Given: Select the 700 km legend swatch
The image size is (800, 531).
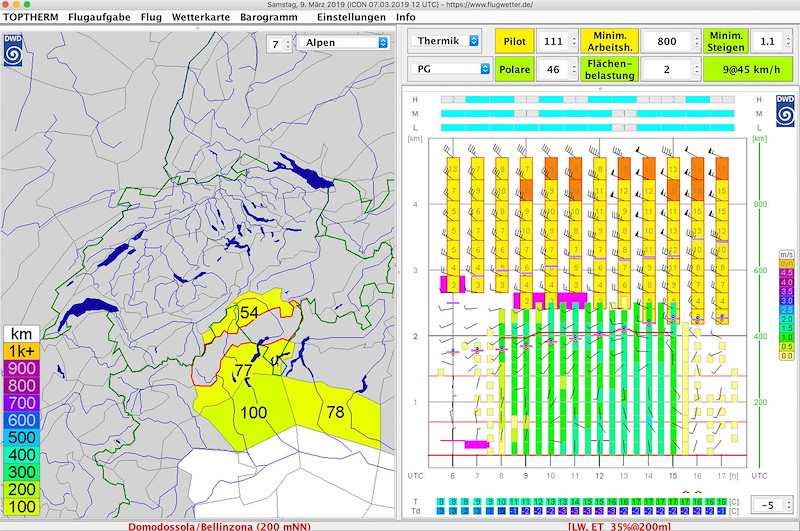Looking at the screenshot, I should tap(21, 403).
